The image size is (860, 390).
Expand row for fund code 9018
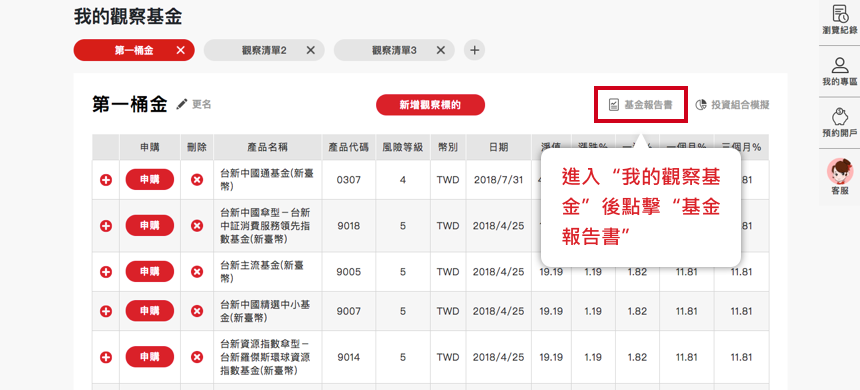click(x=106, y=225)
